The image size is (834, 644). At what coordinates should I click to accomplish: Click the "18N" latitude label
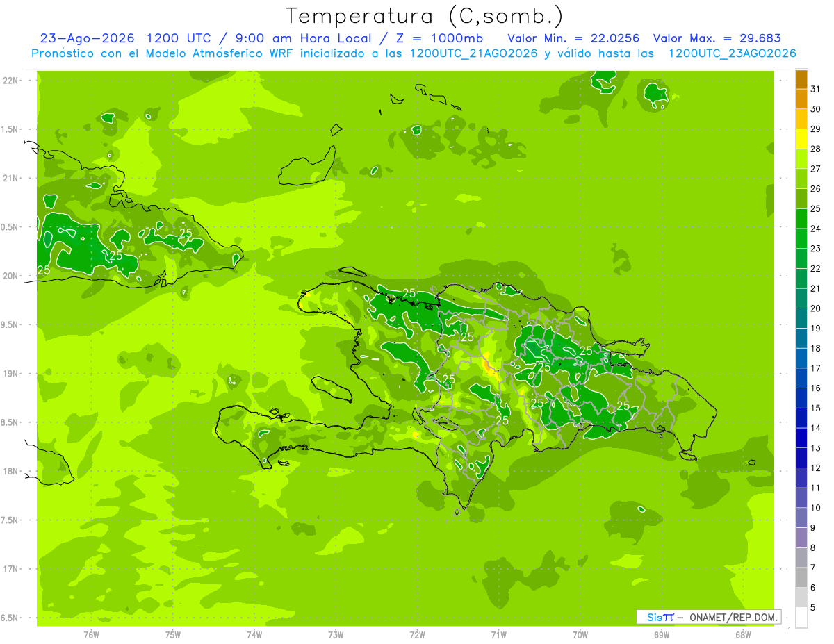[12, 471]
